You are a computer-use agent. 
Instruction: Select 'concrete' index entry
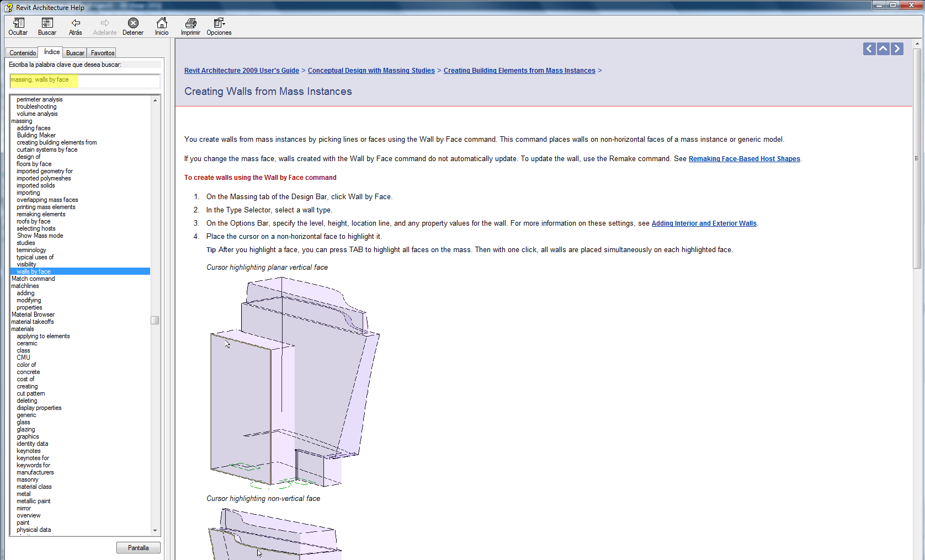point(28,372)
